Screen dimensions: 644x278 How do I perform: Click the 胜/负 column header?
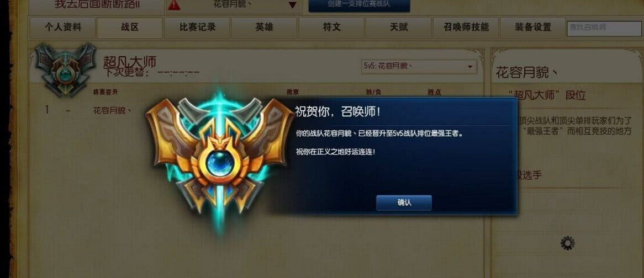(x=373, y=92)
